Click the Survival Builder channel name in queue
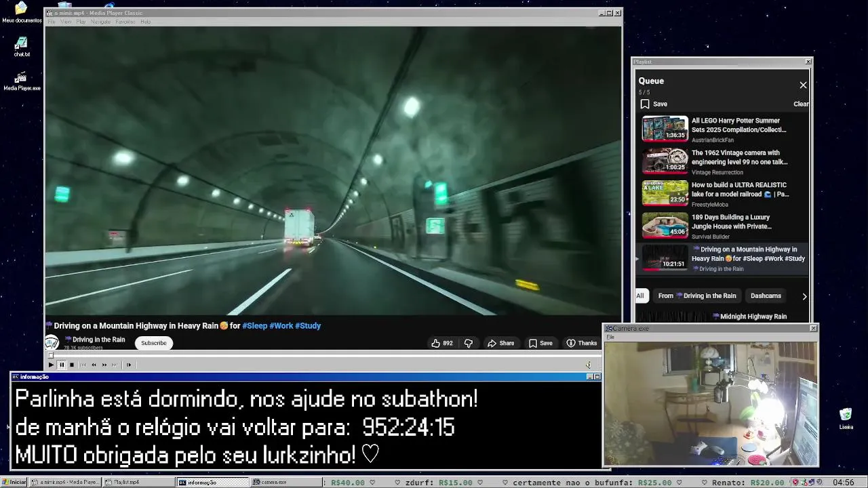The width and height of the screenshot is (868, 488). (x=711, y=237)
